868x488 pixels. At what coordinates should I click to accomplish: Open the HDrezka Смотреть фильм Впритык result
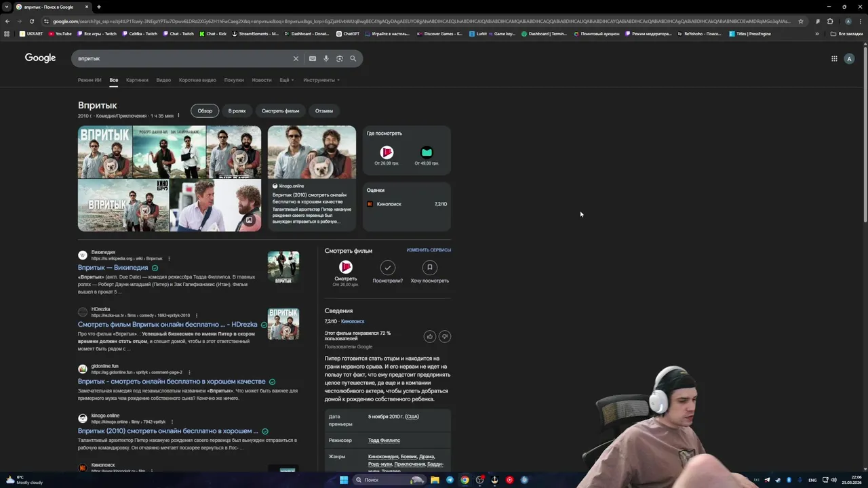pos(167,325)
